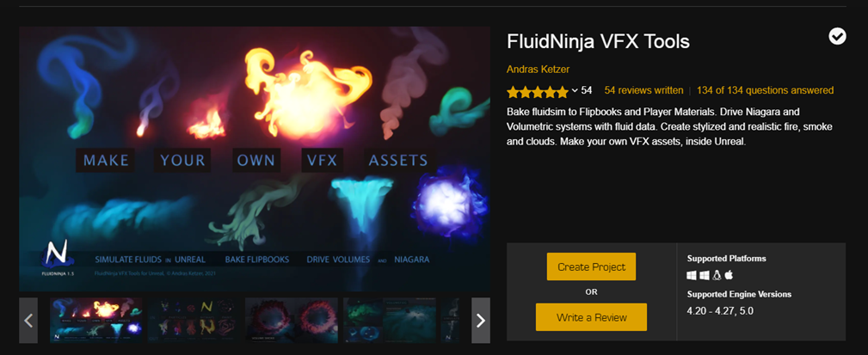The width and height of the screenshot is (868, 355).
Task: Expand the rating breakdown chevron
Action: tap(575, 91)
